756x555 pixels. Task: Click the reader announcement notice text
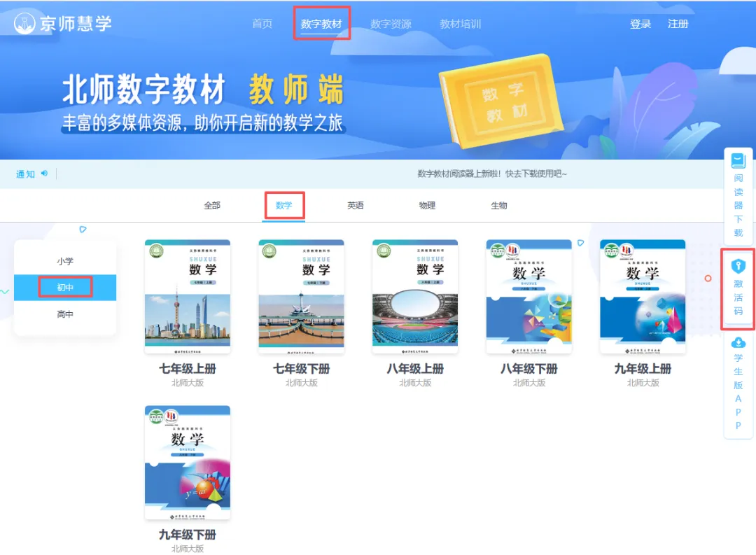pos(492,174)
